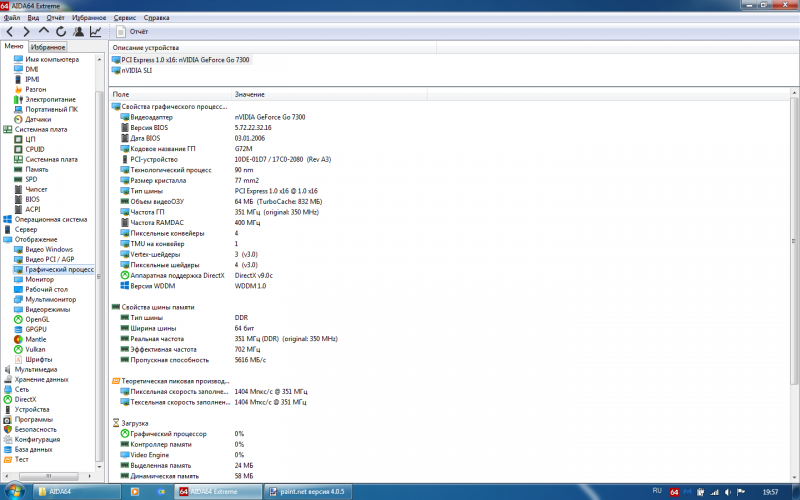The width and height of the screenshot is (800, 500).
Task: Open the Мультимедиа category
Action: pyautogui.click(x=36, y=369)
